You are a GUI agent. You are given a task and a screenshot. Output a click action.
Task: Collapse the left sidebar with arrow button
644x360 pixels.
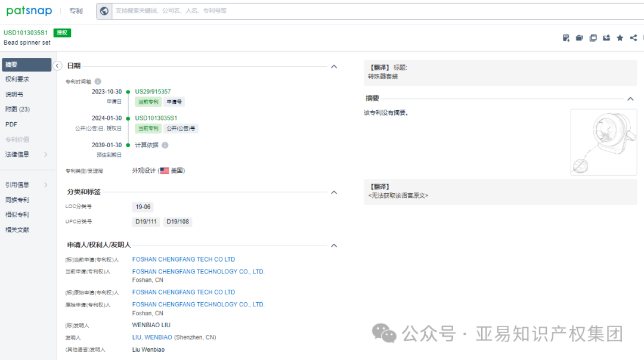57,66
